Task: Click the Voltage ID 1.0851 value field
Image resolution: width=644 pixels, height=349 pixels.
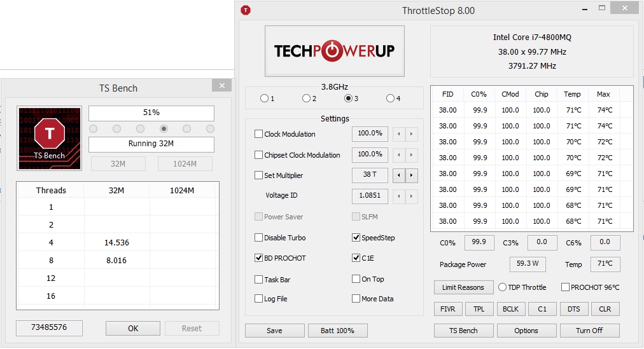Action: click(x=370, y=196)
